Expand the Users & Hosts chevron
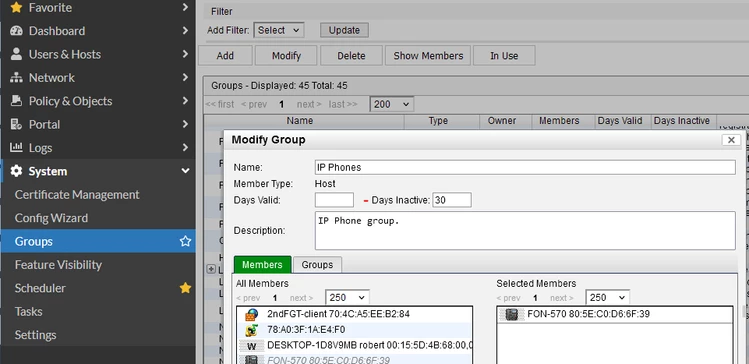The height and width of the screenshot is (364, 749). (185, 54)
